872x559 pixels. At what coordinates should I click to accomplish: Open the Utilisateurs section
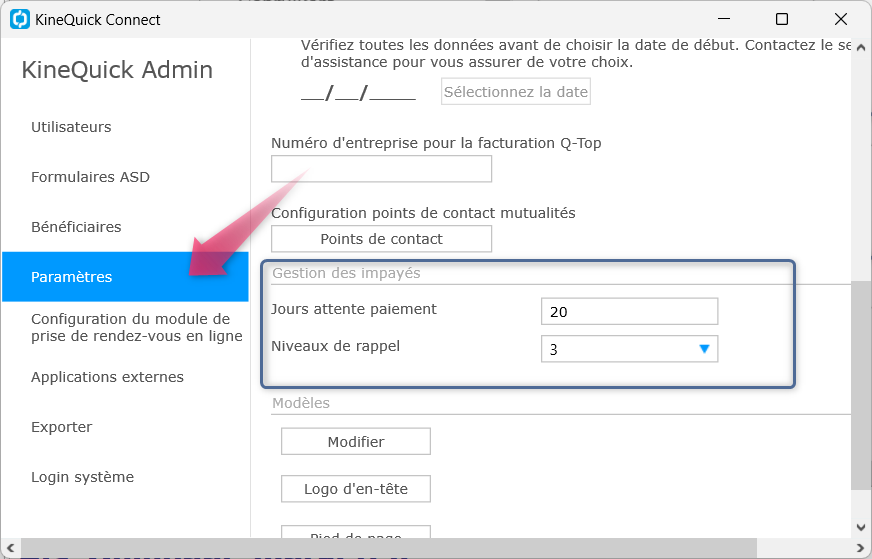pyautogui.click(x=71, y=127)
